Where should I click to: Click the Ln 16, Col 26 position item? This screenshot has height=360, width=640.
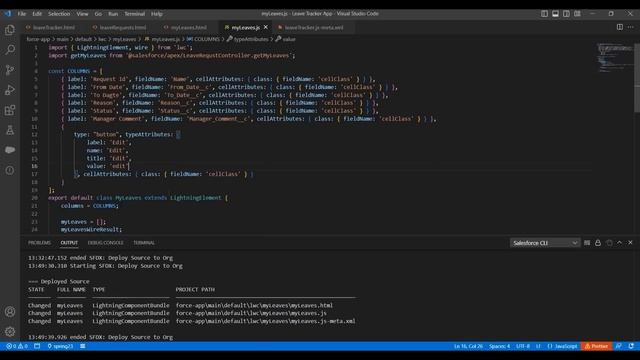coord(468,346)
